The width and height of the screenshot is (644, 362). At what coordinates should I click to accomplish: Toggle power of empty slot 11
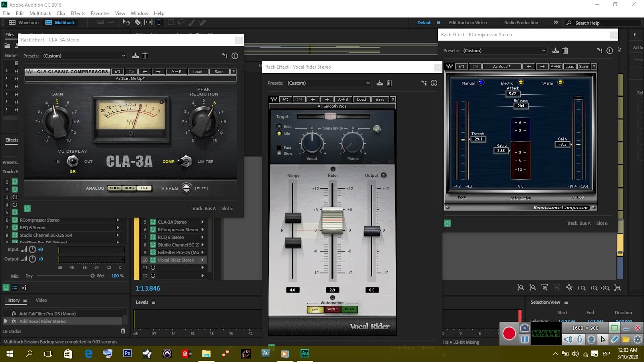(153, 268)
